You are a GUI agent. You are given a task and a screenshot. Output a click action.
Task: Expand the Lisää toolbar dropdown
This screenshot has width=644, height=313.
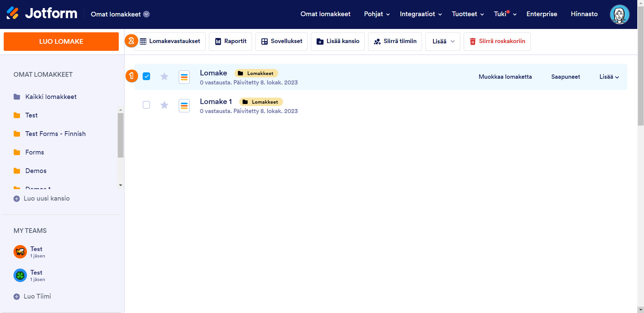[442, 41]
